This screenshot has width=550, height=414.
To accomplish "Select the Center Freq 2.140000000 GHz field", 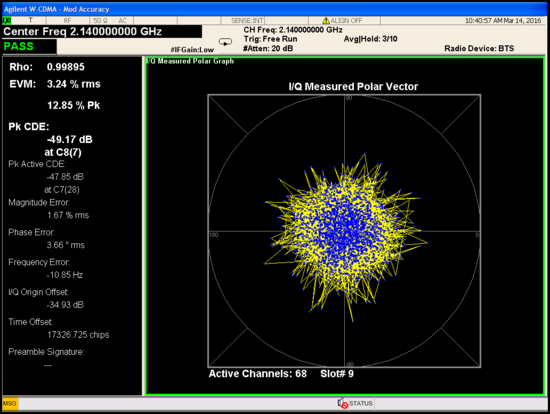I will (82, 32).
